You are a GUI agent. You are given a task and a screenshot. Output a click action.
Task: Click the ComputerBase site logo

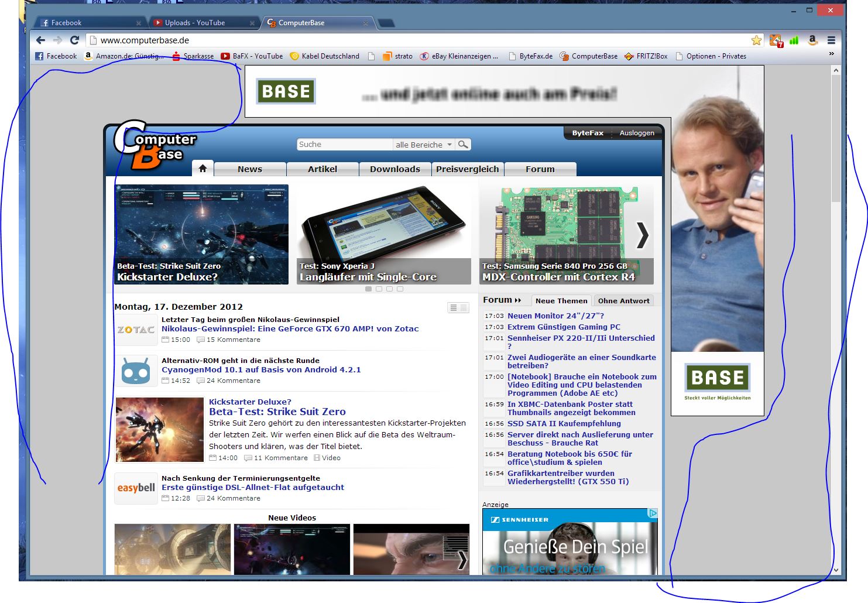coord(155,145)
